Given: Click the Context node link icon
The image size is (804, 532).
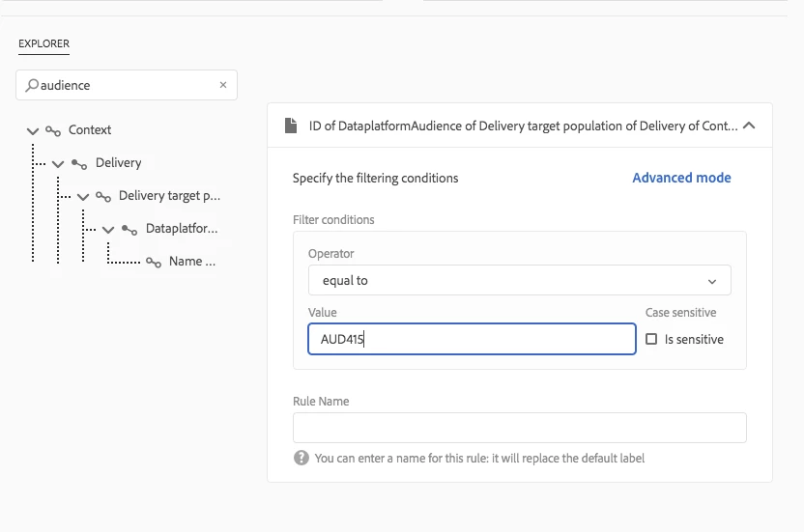Looking at the screenshot, I should [53, 130].
